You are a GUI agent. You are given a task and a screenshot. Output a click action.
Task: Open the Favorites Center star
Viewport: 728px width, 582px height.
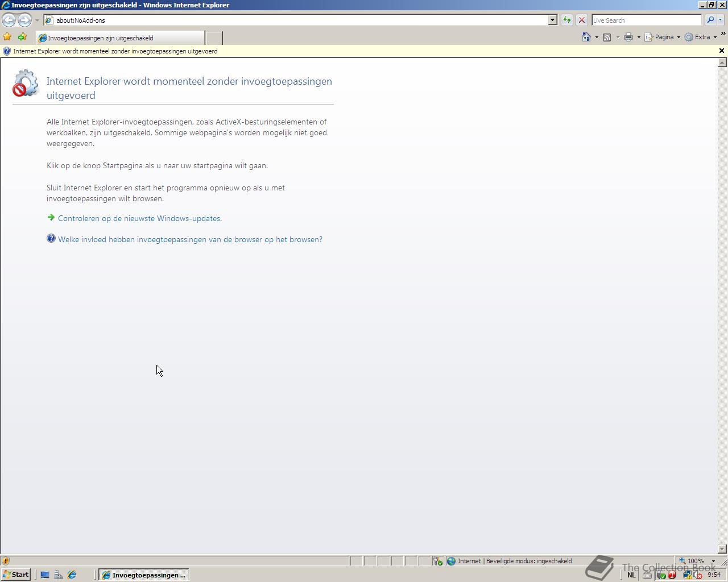click(x=7, y=37)
